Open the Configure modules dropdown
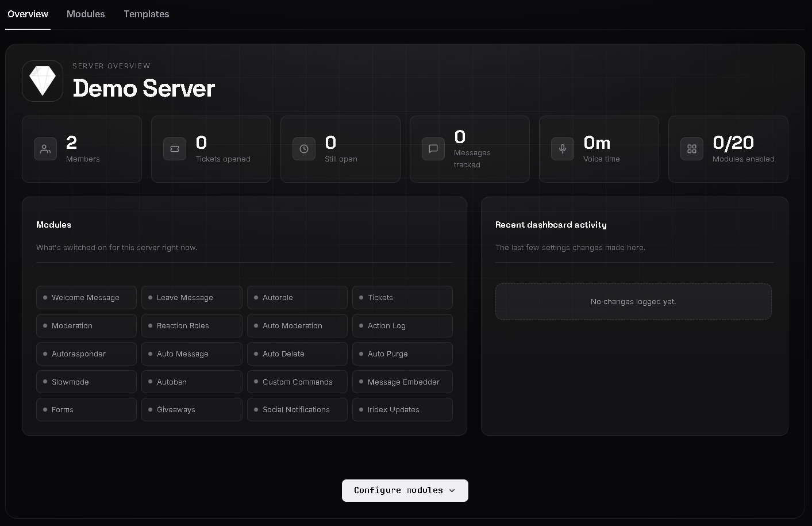The height and width of the screenshot is (526, 812). coord(405,490)
